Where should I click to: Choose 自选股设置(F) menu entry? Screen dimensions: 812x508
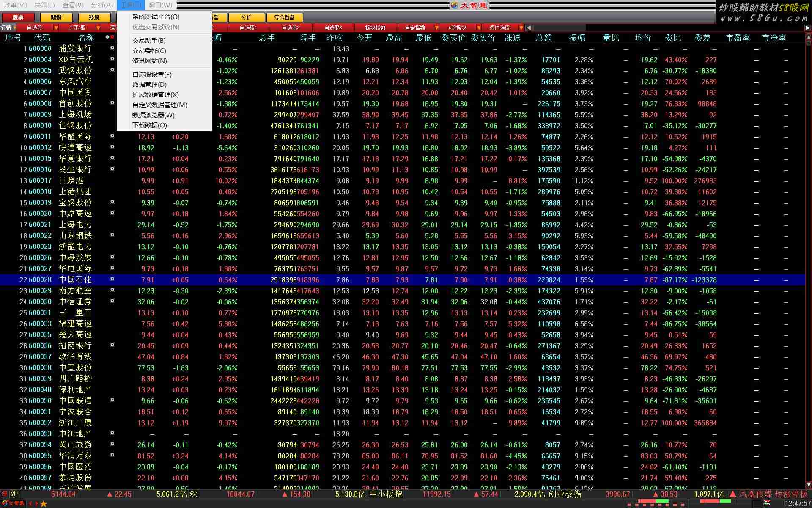click(x=152, y=75)
